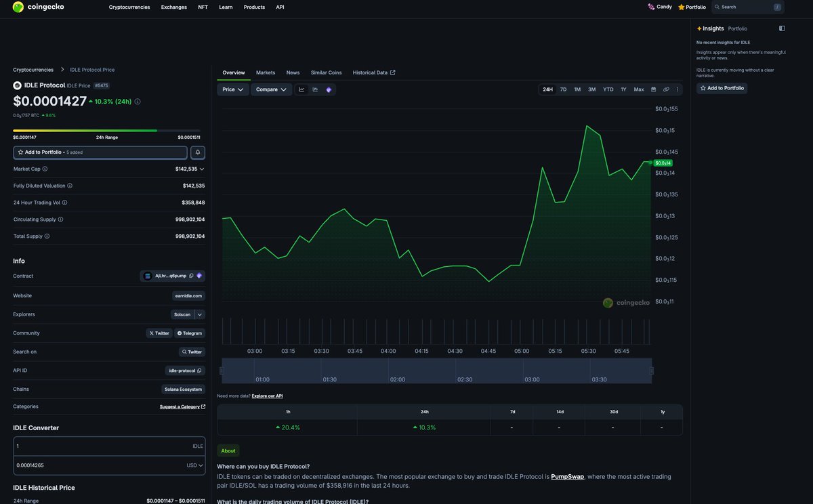Screen dimensions: 813x504
Task: Open Portfolio with the star icon
Action: point(692,7)
